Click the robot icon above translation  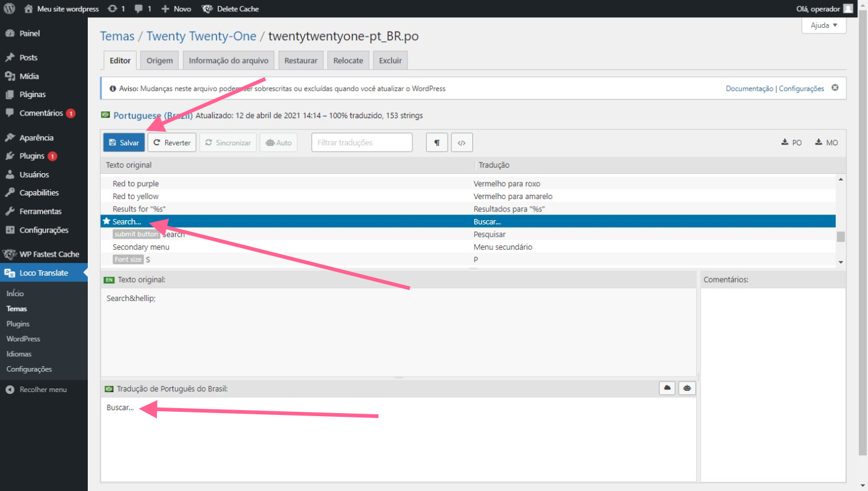tap(687, 388)
